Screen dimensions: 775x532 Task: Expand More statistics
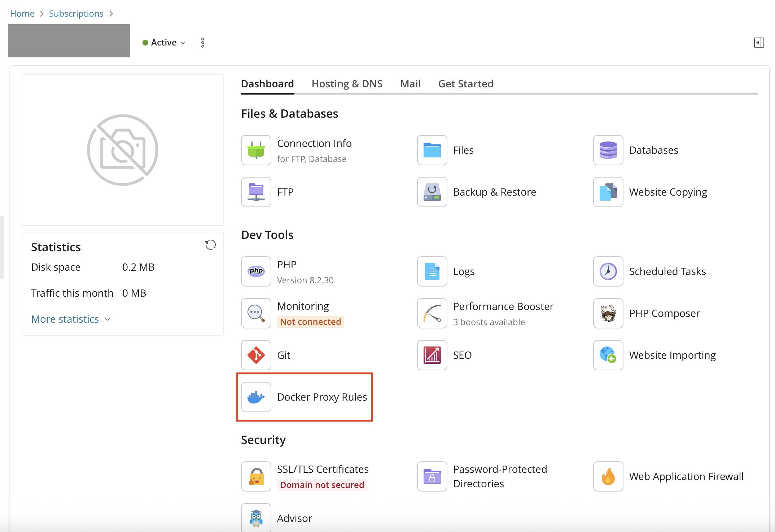[x=71, y=319]
